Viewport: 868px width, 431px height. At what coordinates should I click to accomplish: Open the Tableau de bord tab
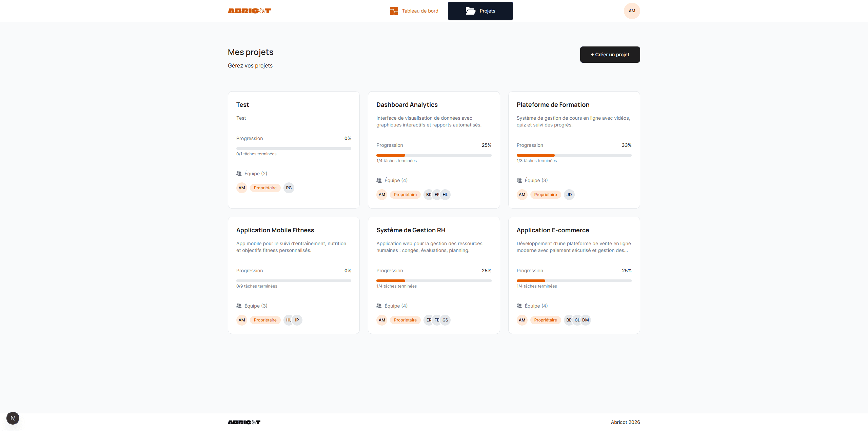tap(414, 11)
